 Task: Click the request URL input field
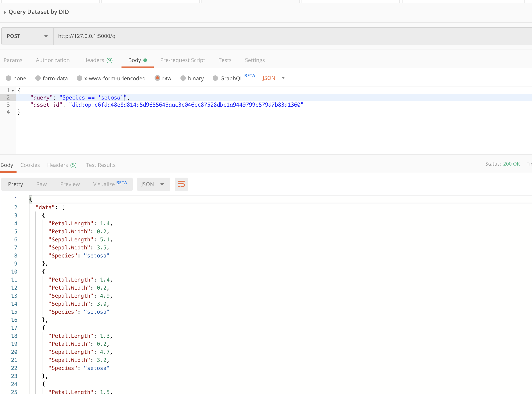[x=287, y=36]
